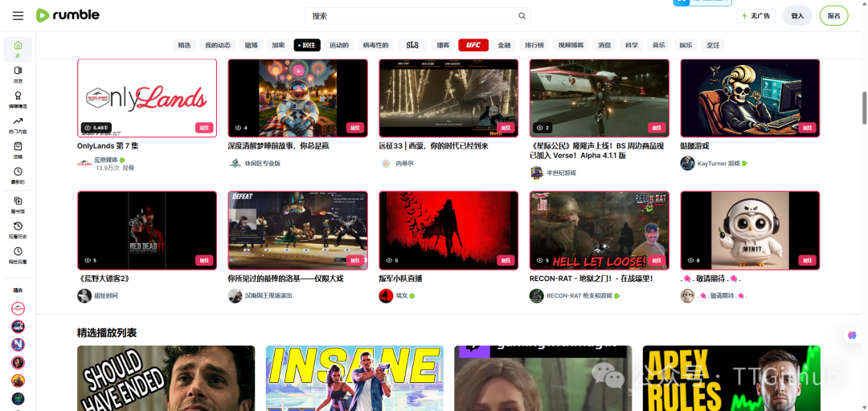The width and height of the screenshot is (868, 411).
Task: Open the Badlands channel avatar in sidebar
Action: [x=18, y=309]
